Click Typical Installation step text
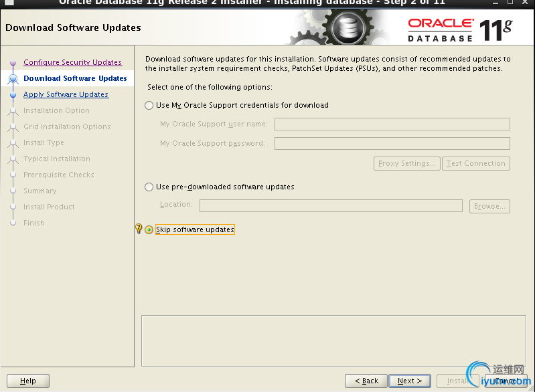 pyautogui.click(x=57, y=159)
